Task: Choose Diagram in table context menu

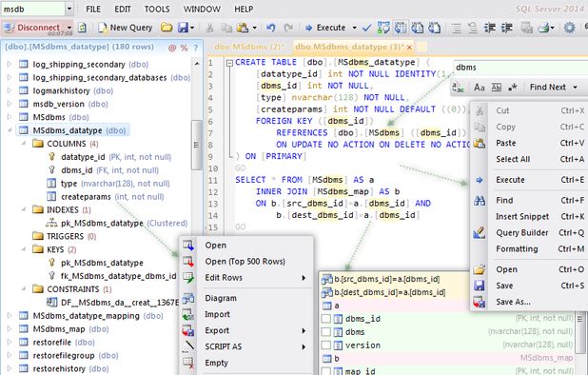Action: coord(245,298)
